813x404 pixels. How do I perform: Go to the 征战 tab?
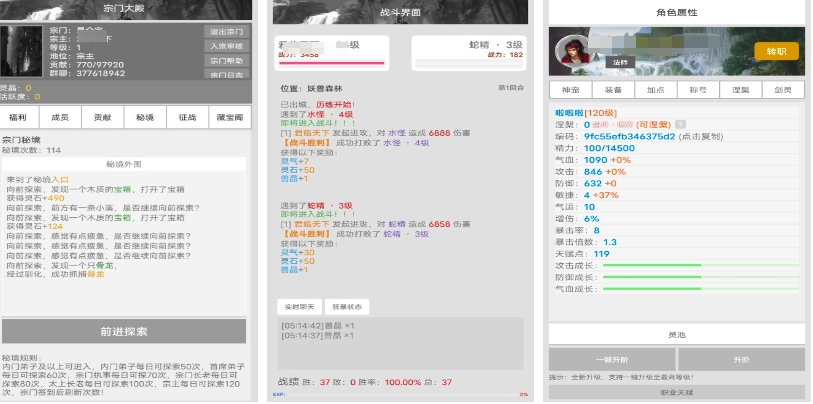click(x=187, y=117)
